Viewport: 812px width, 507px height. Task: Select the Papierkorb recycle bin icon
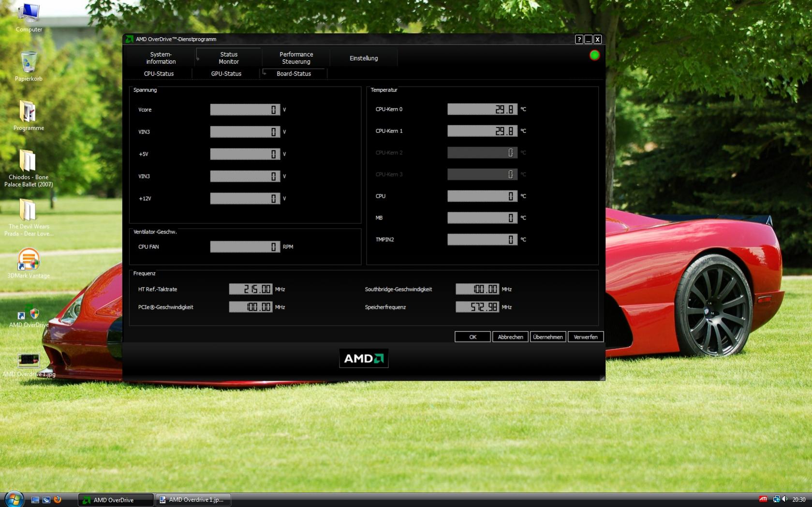click(x=29, y=67)
